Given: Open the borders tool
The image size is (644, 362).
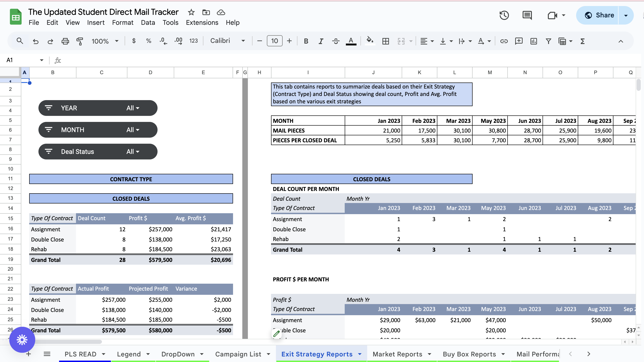Looking at the screenshot, I should tap(385, 41).
